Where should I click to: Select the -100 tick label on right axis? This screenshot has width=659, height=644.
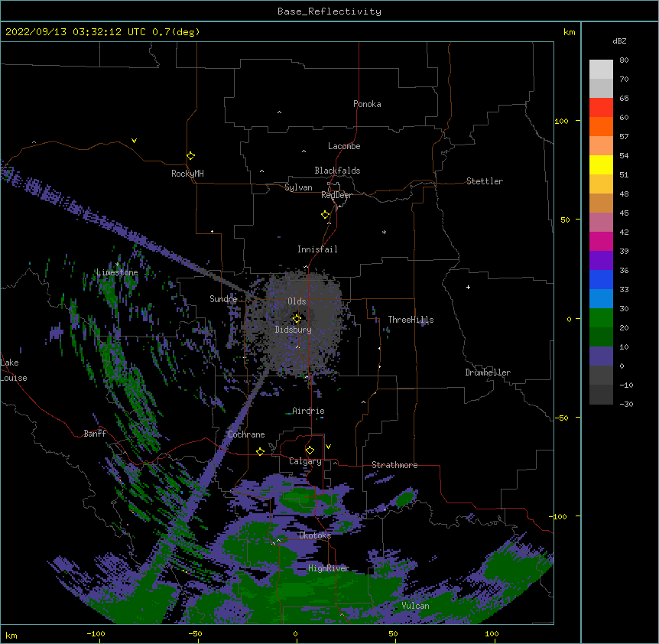559,516
